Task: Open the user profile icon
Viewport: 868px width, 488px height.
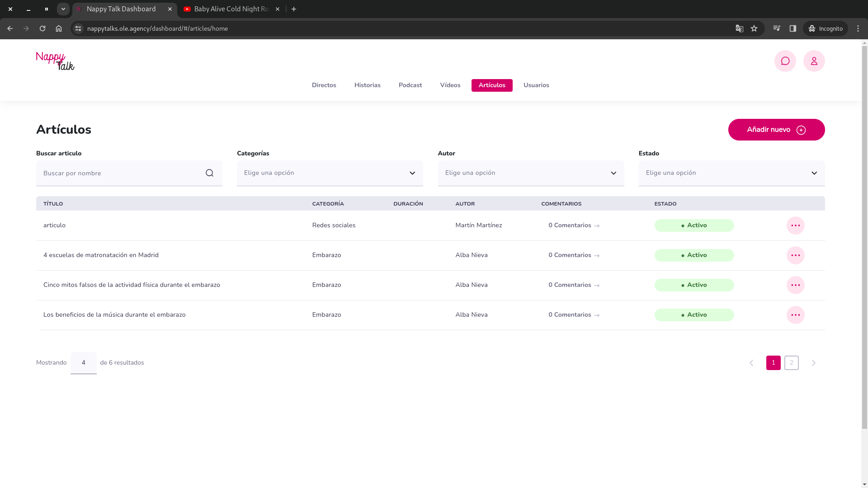Action: [x=814, y=61]
